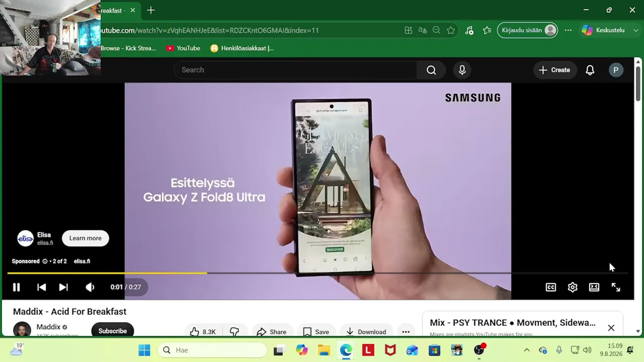644x362 pixels.
Task: Open Microsoft Store from the taskbar
Action: pos(435,350)
